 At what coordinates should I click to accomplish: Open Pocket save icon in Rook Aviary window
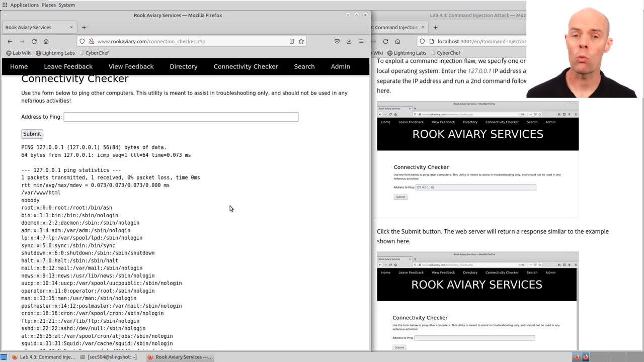pyautogui.click(x=337, y=41)
